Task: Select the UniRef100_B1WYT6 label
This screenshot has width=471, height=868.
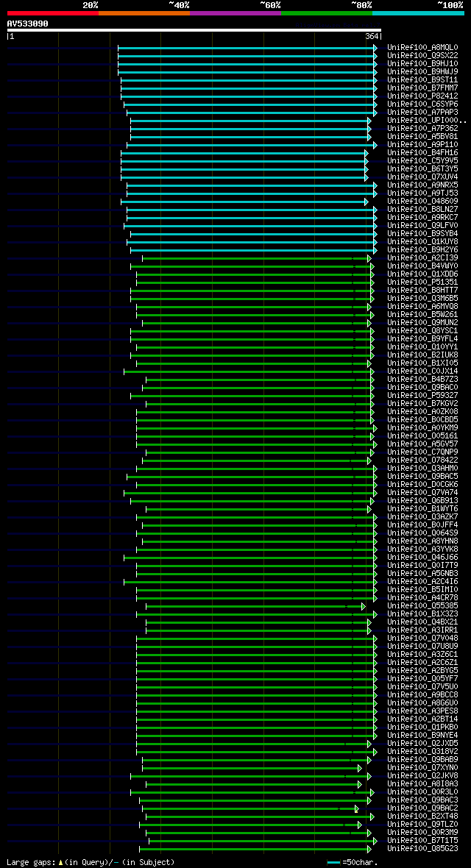Action: (422, 509)
